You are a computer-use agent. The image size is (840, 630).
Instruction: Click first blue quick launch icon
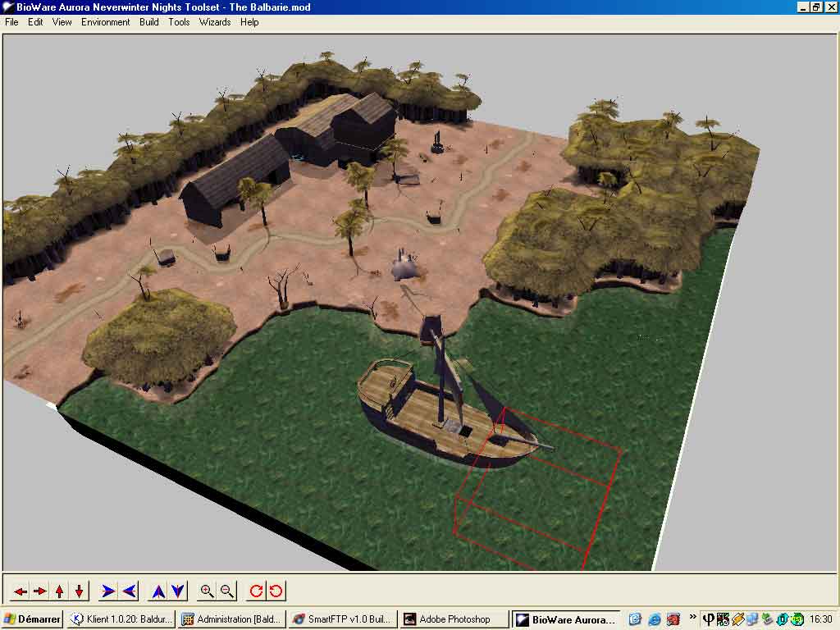(x=636, y=619)
